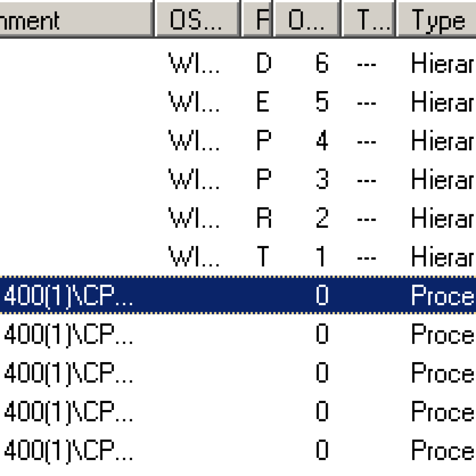
Task: Select 'WI...' in the row with D
Action: (194, 63)
